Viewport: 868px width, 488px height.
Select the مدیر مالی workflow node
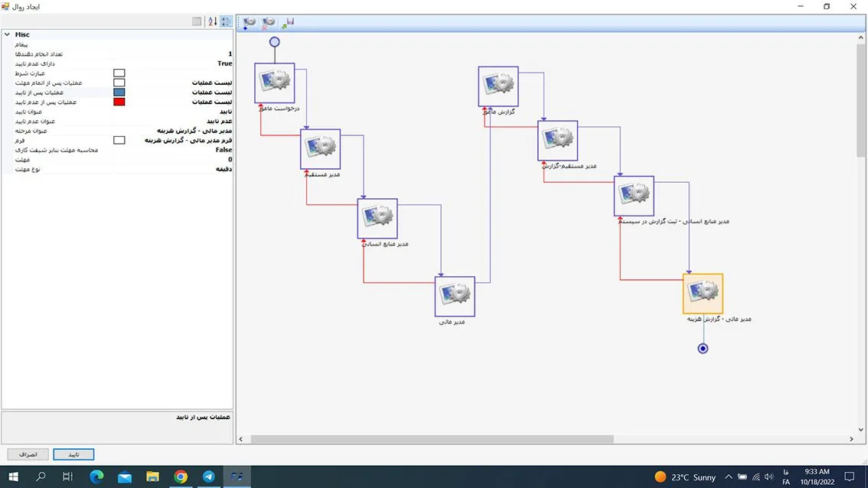pos(455,296)
